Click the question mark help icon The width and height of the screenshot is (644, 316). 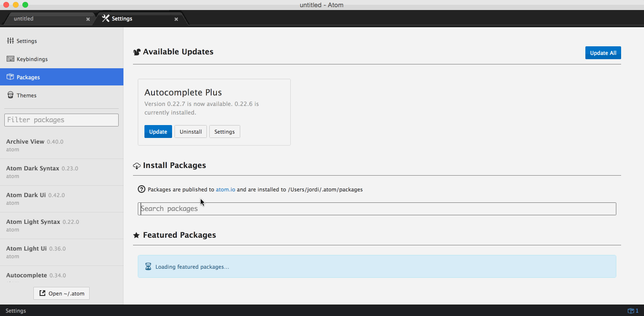[142, 189]
